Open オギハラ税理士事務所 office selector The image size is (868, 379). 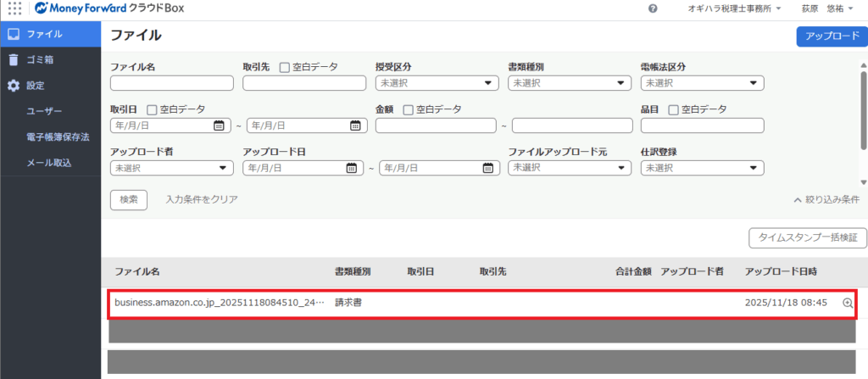(733, 8)
